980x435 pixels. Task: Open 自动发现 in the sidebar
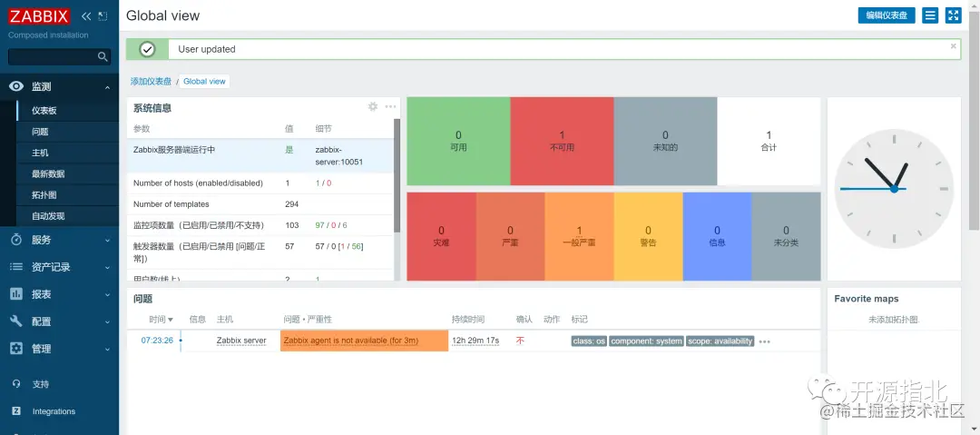(48, 216)
